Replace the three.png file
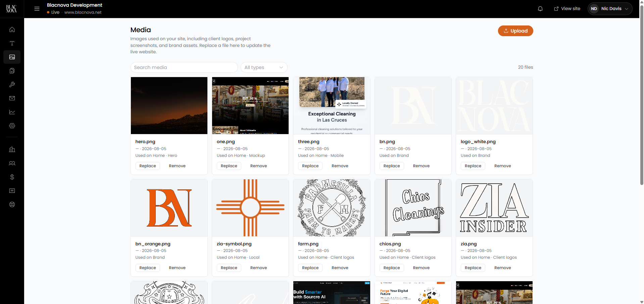Viewport: 644px width, 304px height. pos(310,166)
